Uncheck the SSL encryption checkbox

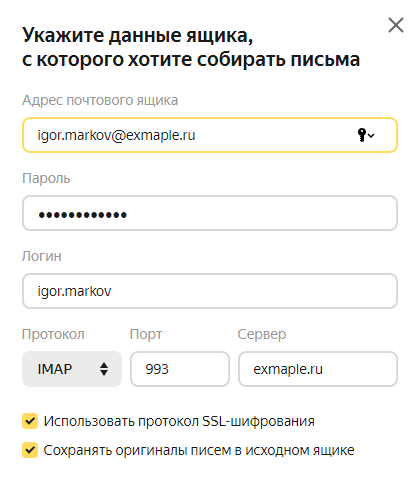30,421
